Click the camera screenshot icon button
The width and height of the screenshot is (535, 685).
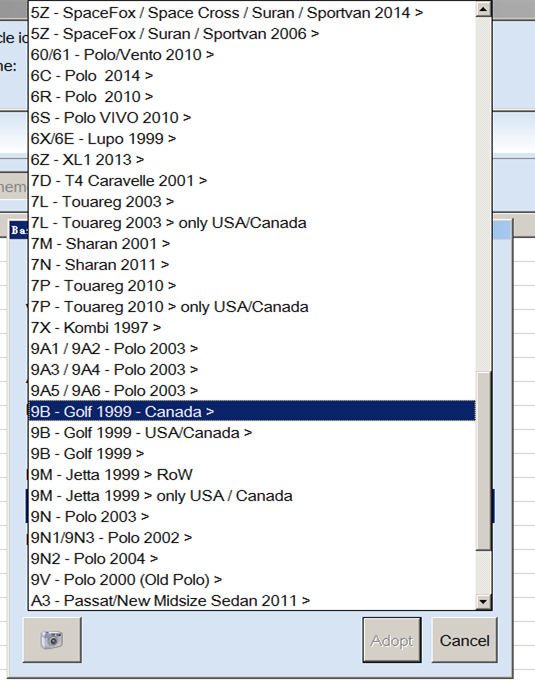[x=52, y=640]
